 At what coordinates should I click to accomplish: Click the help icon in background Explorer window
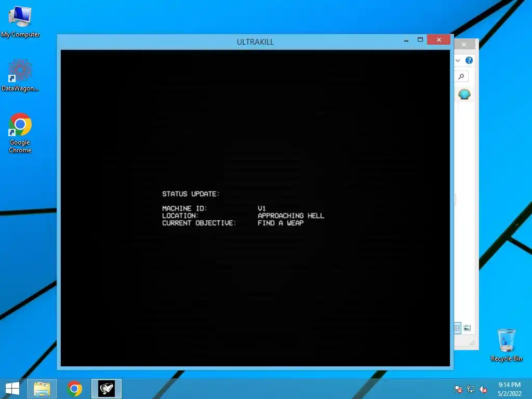coord(469,60)
